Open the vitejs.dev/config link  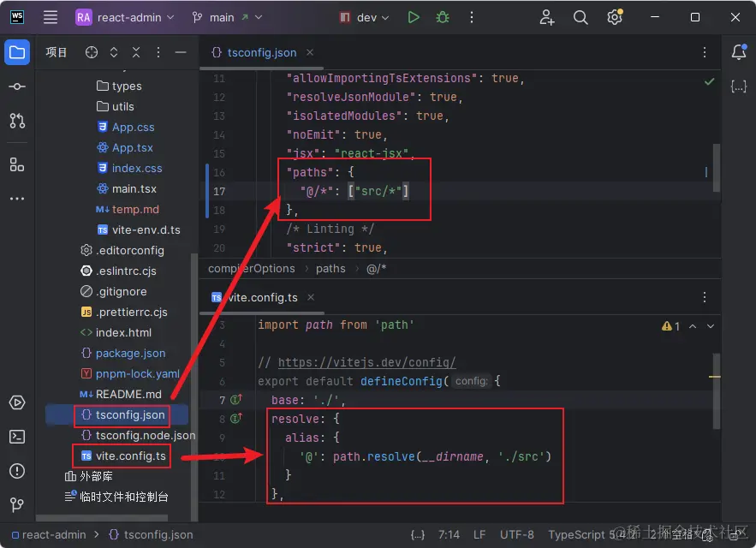pyautogui.click(x=366, y=362)
